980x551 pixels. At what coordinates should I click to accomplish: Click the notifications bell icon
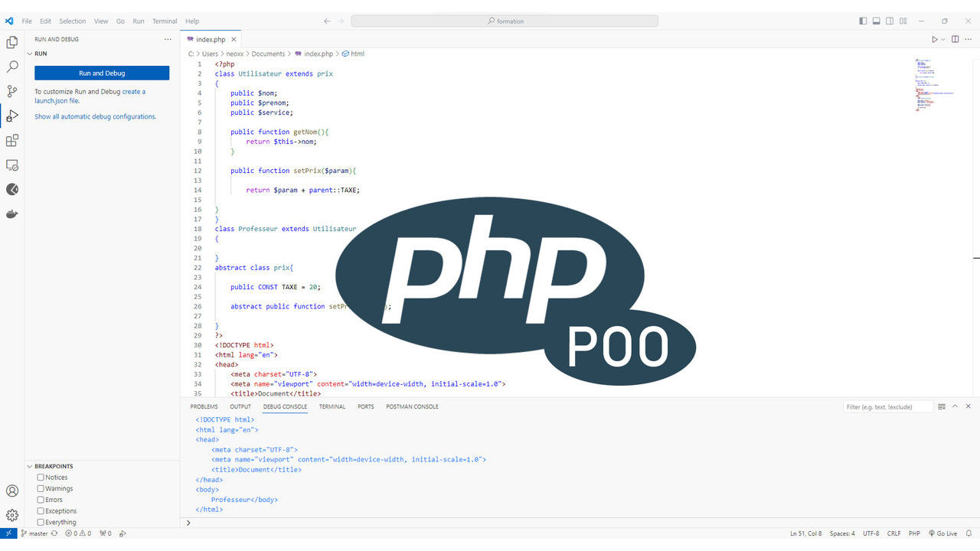tap(969, 533)
